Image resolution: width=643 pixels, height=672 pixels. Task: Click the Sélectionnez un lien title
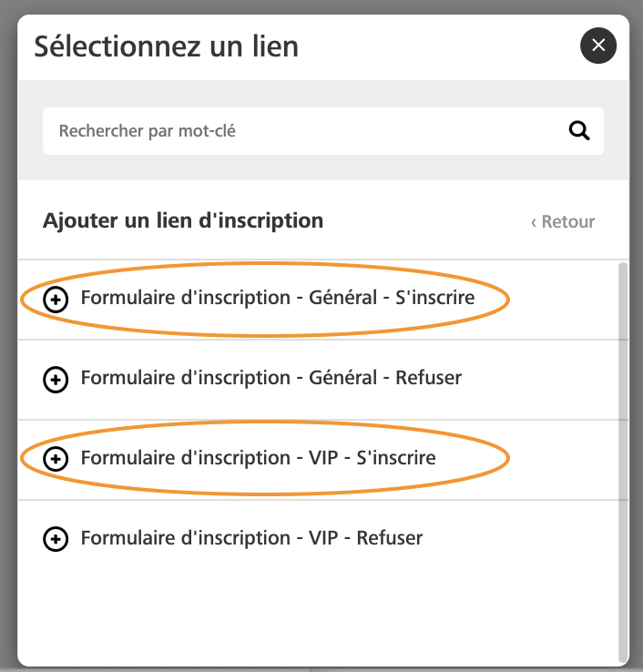(167, 46)
